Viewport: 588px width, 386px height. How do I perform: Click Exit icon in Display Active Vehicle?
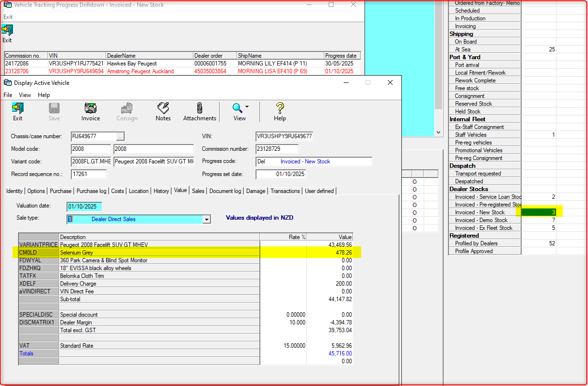[17, 108]
